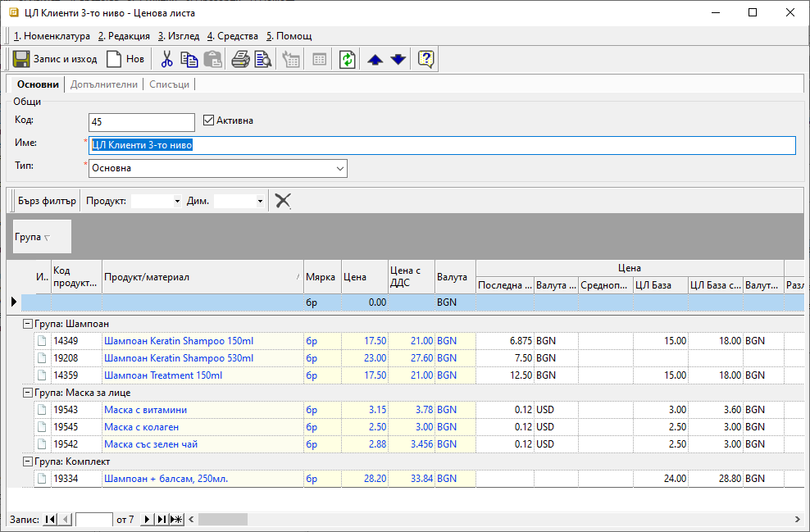Click the horizontal scrollbar thumb at the bottom
Screen dimensions: 810x532
pyautogui.click(x=221, y=520)
